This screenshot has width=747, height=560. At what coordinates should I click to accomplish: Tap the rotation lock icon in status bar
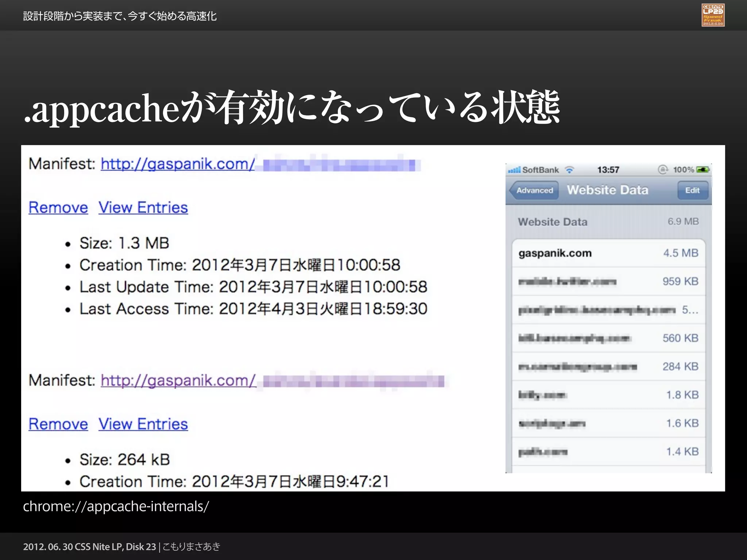(663, 170)
